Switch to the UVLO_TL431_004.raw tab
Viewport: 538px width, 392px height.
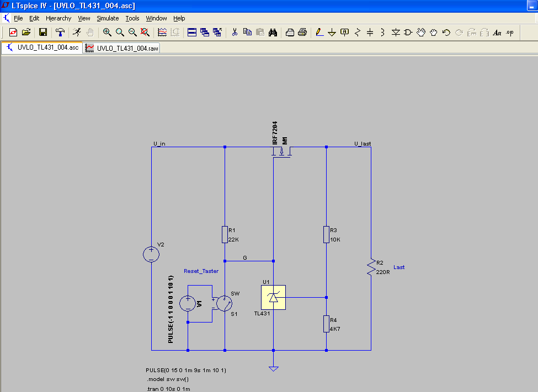click(x=122, y=48)
